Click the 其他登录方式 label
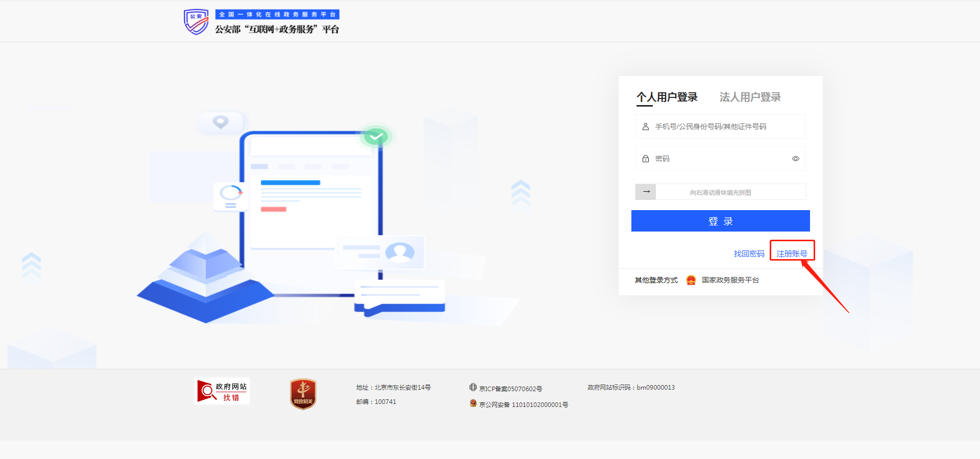Screen dimensions: 980x459 656,280
